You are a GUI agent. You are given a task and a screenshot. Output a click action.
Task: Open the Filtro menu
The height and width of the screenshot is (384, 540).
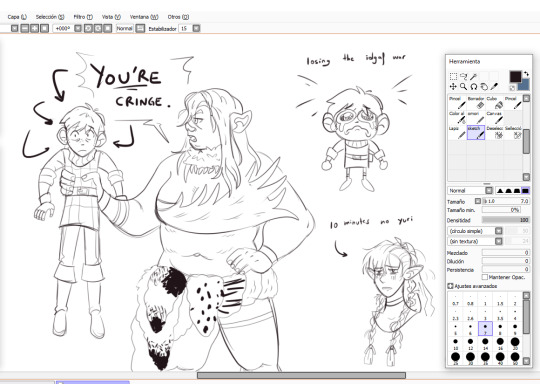(83, 17)
